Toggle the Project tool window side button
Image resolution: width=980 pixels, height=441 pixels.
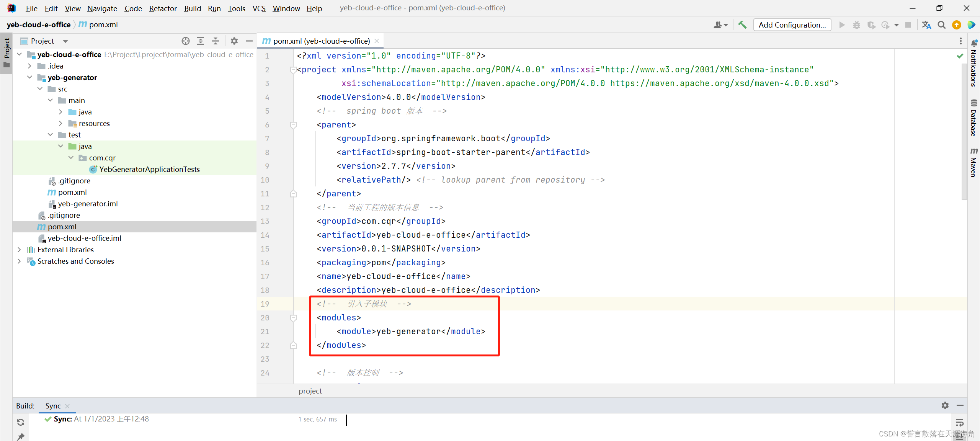tap(7, 52)
